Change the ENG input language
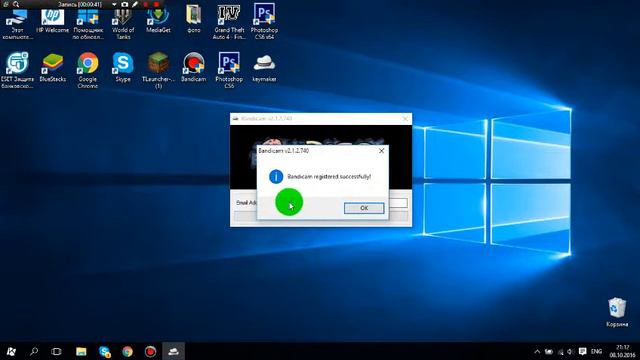This screenshot has width=640, height=360. [596, 351]
